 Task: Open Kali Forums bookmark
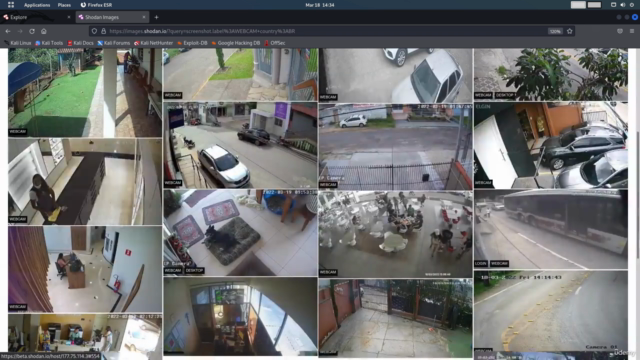point(113,43)
